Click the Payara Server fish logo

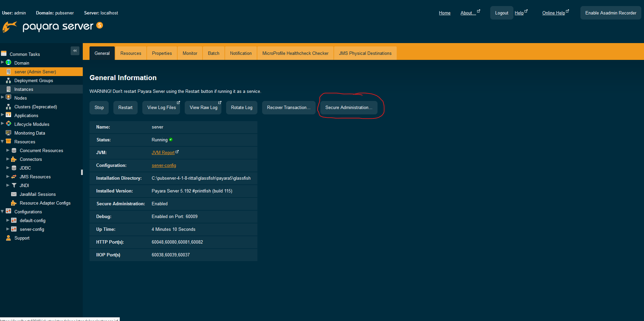(10, 27)
